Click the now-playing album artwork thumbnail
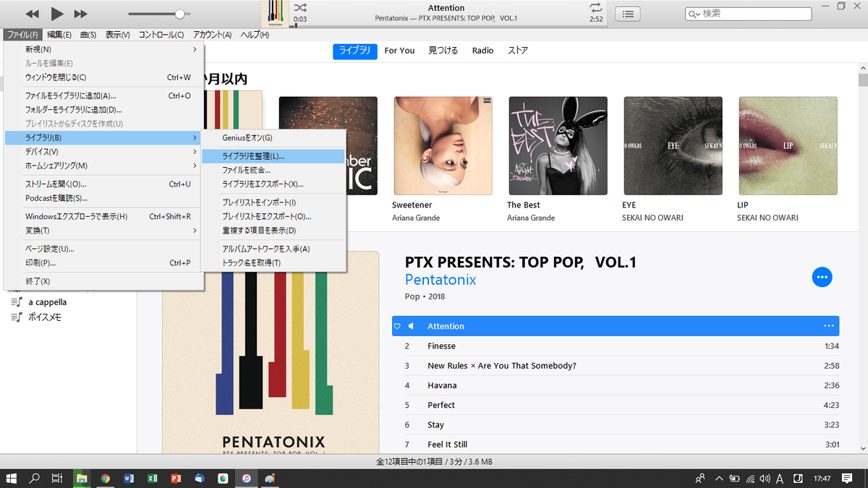 (x=275, y=12)
